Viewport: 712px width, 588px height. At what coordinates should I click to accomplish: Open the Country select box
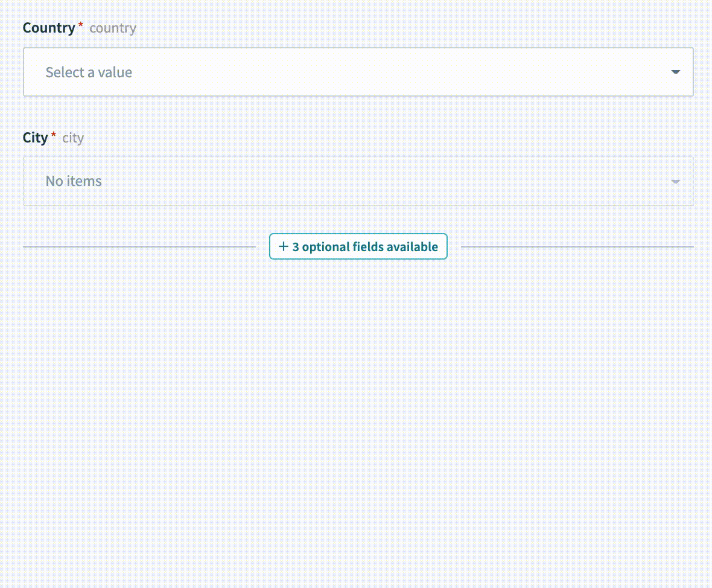click(358, 72)
